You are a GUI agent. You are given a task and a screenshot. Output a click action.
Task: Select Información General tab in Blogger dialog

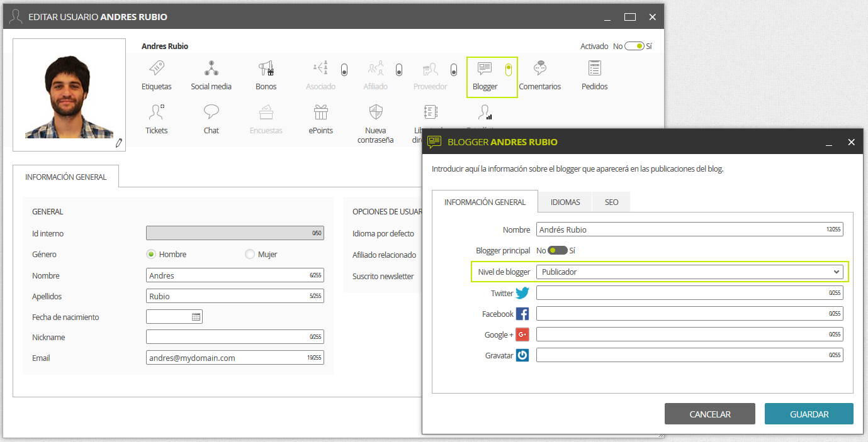(x=485, y=202)
